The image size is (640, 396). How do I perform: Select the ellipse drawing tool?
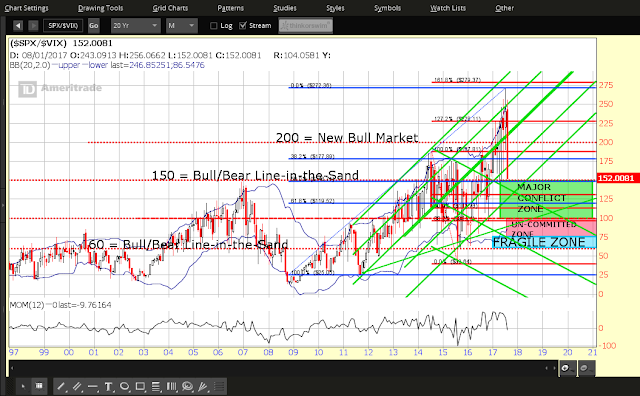(124, 386)
